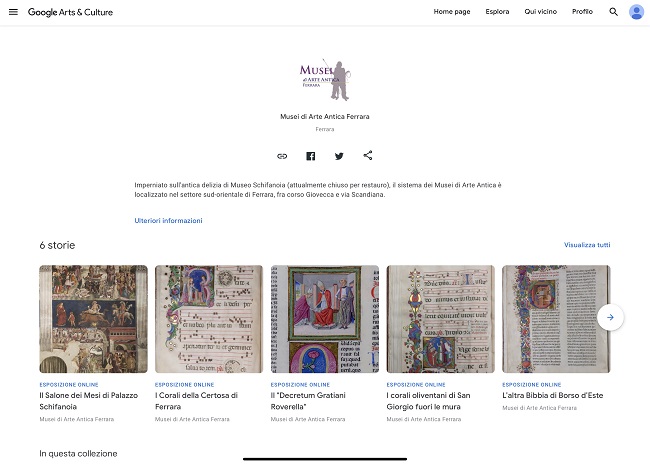This screenshot has width=650, height=464.
Task: Open the generic share icon
Action: 368,155
